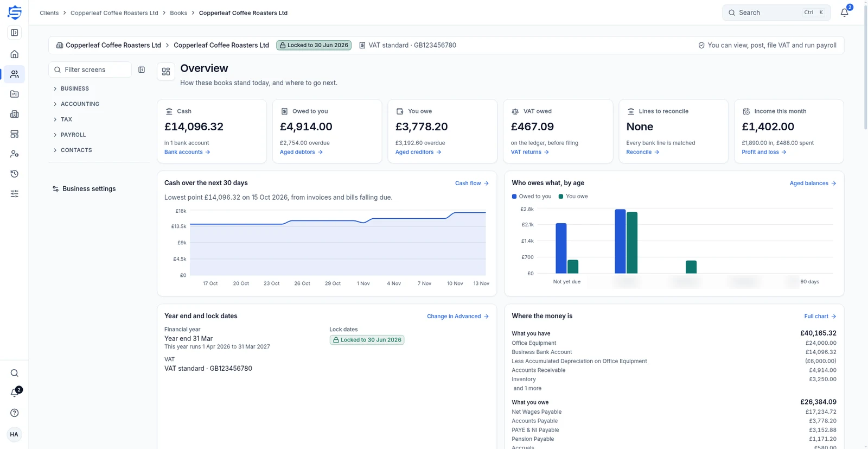
Task: Open Bank accounts link
Action: pos(187,152)
